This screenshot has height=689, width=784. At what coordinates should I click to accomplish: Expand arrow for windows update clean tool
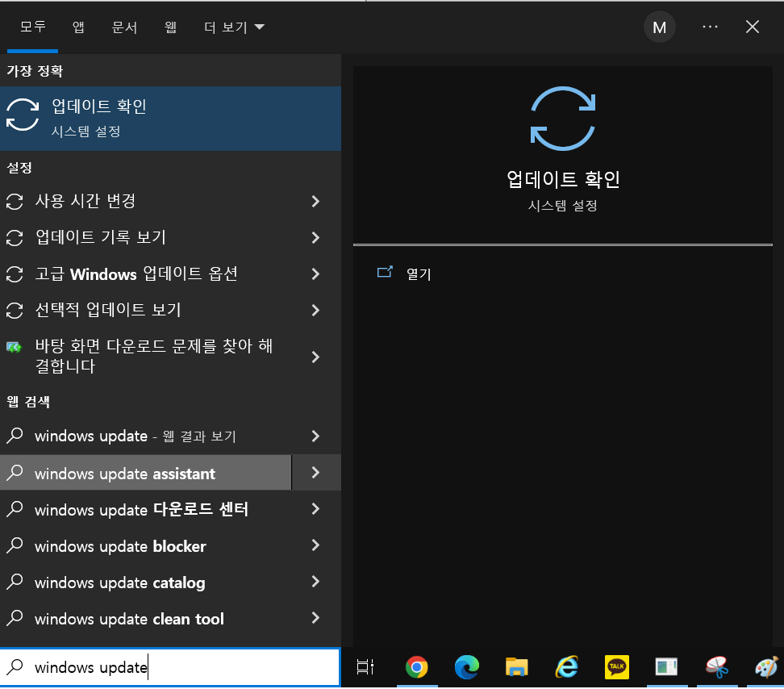315,618
